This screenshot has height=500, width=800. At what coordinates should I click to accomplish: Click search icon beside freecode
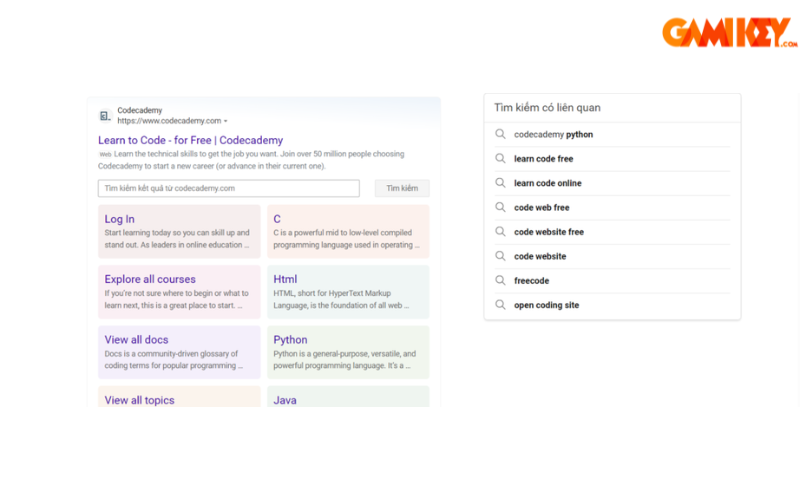(x=501, y=281)
